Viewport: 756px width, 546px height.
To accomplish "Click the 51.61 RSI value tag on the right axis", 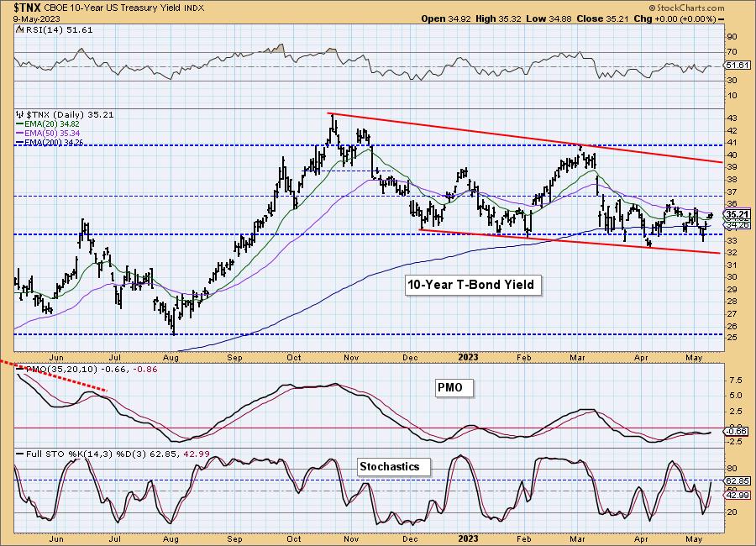I will coord(738,66).
